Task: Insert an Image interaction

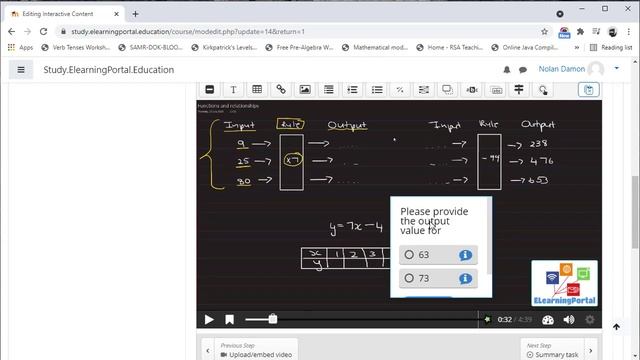Action: click(305, 89)
